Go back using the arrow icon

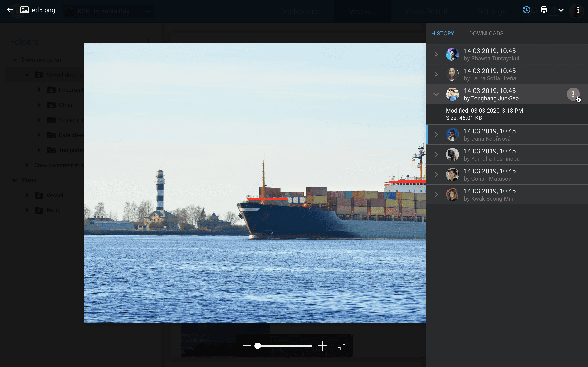click(x=10, y=10)
